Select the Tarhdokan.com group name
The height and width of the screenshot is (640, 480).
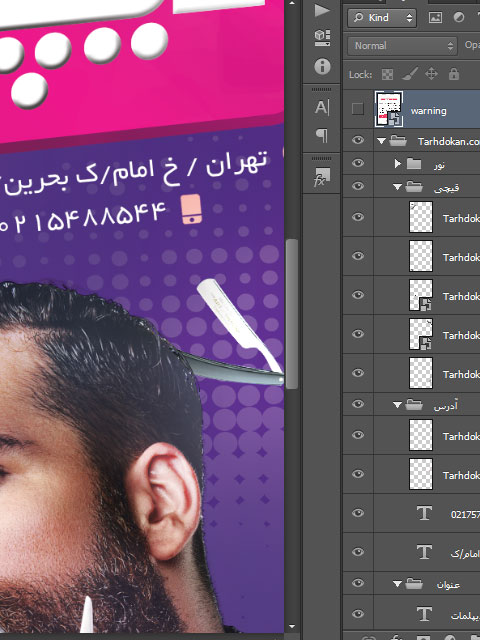(449, 141)
